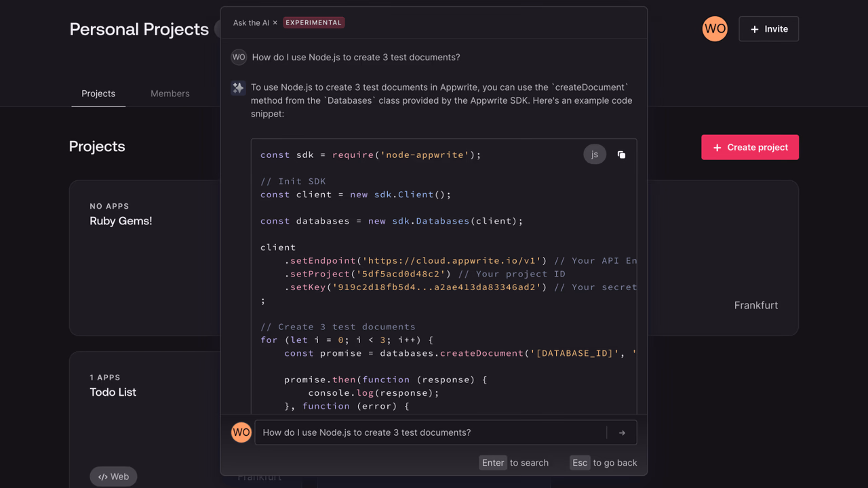868x488 pixels.
Task: Click Personal Projects organization title
Action: click(x=139, y=29)
